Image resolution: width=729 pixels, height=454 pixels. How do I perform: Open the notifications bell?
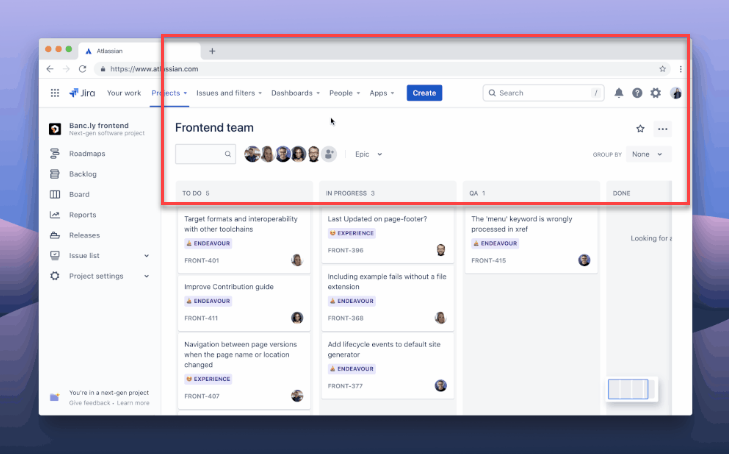[619, 93]
